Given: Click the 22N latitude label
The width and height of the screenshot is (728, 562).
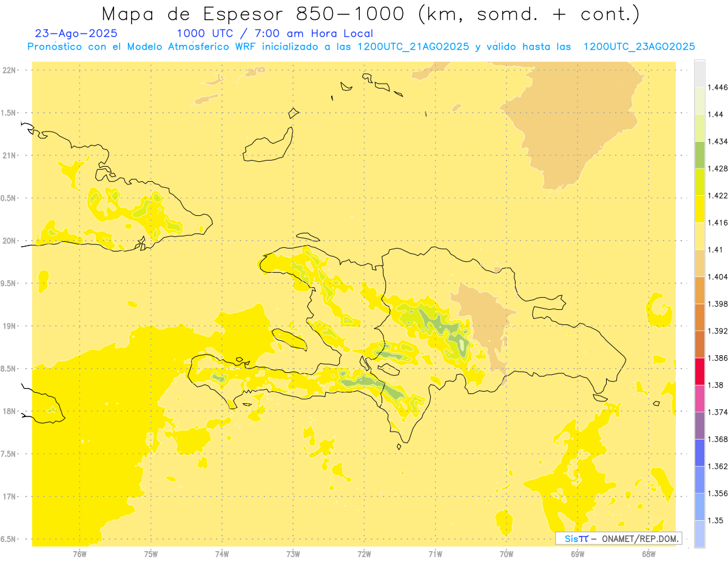Looking at the screenshot, I should point(9,70).
